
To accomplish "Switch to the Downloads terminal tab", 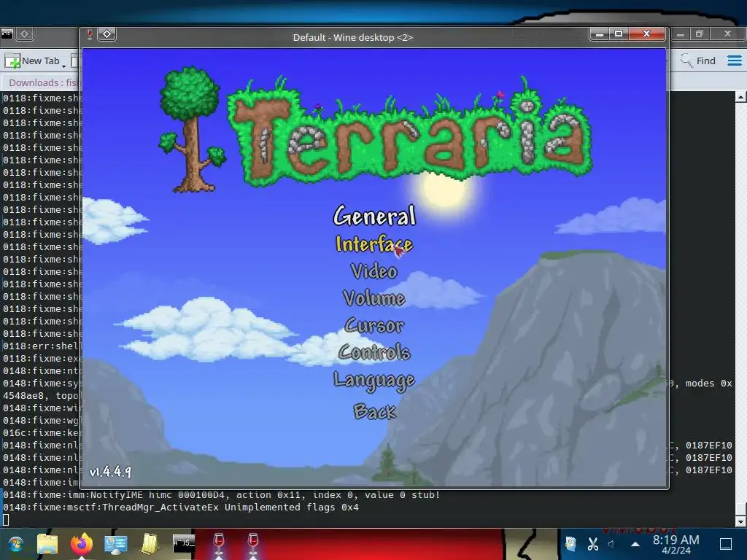I will [x=42, y=83].
